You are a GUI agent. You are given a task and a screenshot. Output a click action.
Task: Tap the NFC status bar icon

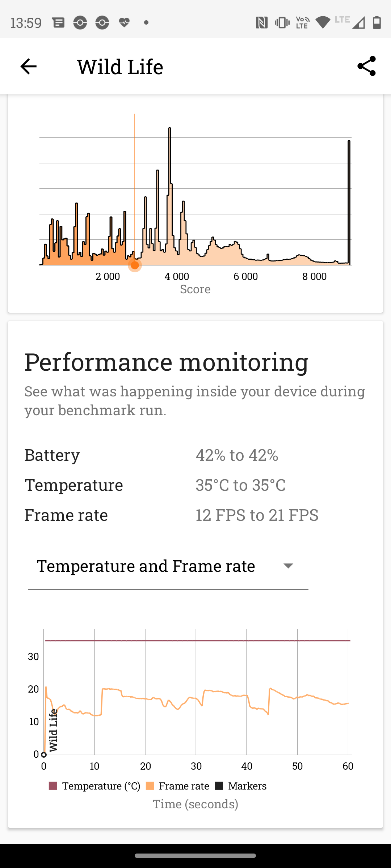coord(261,23)
